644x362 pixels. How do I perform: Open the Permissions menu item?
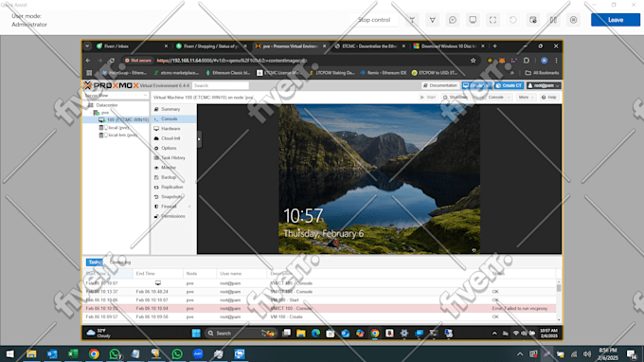(x=173, y=216)
